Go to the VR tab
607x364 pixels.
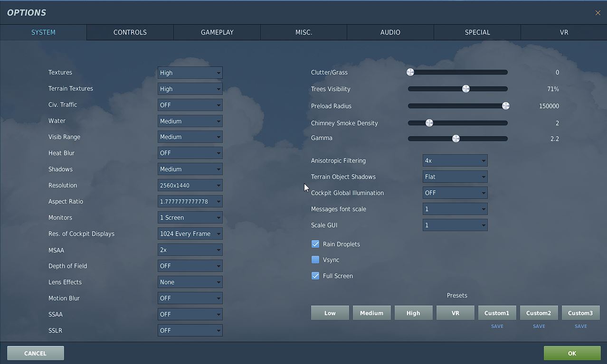click(564, 32)
